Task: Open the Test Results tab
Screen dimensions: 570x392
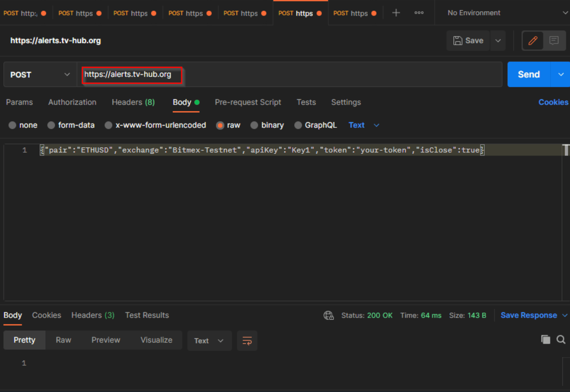Action: pyautogui.click(x=147, y=315)
